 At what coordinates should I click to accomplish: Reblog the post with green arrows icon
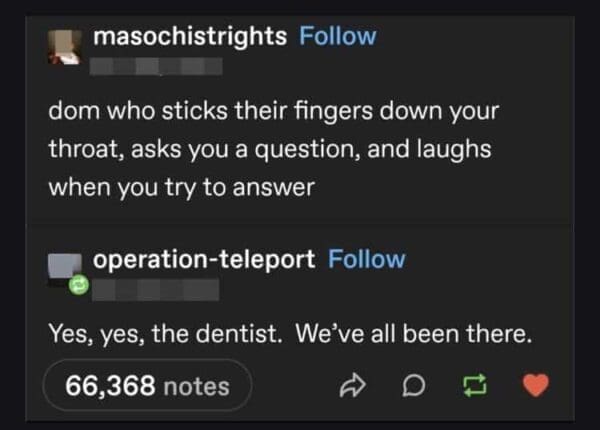(474, 385)
